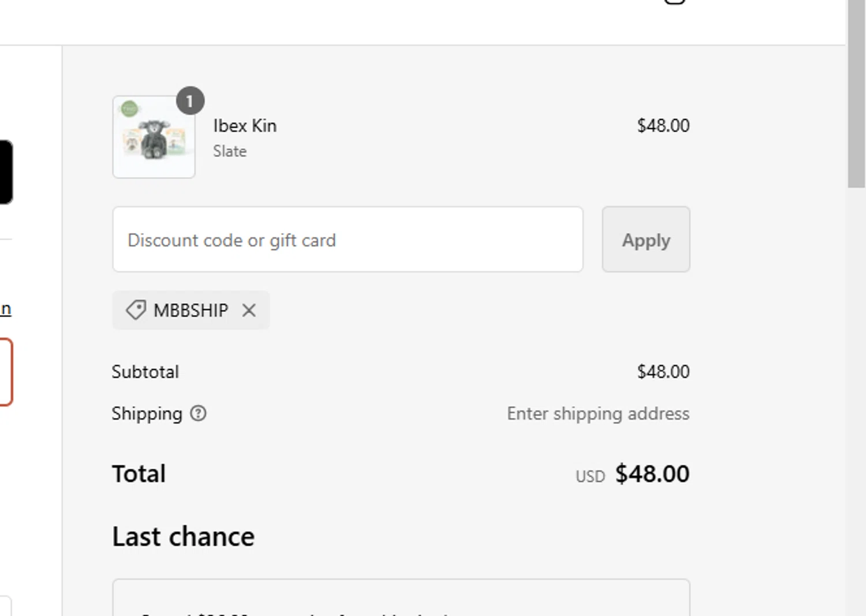Click the Ibex Kin product name
This screenshot has width=866, height=616.
245,126
